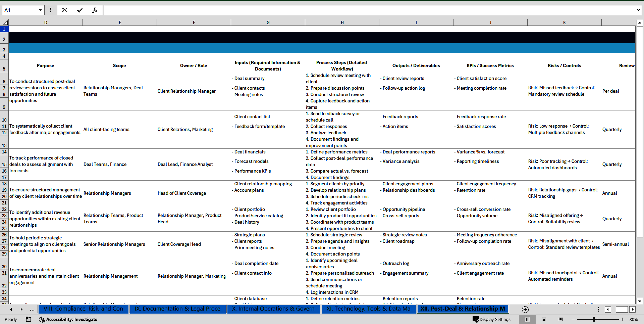Open hidden sheet tabs via ellipsis

pos(32,310)
